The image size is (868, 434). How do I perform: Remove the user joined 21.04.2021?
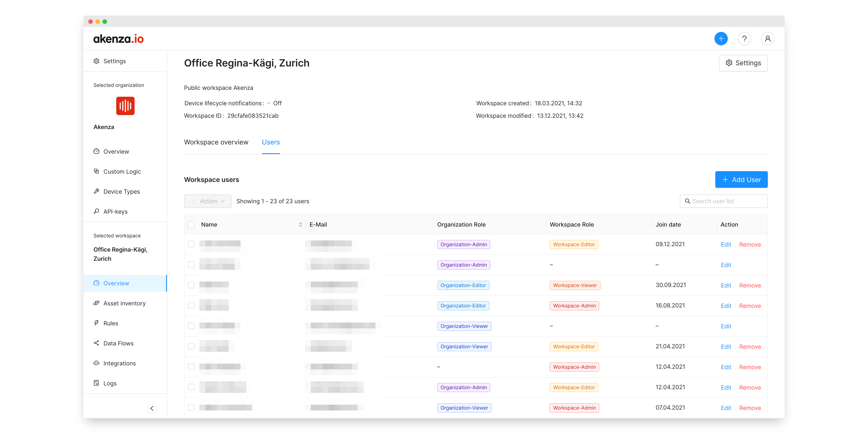750,346
